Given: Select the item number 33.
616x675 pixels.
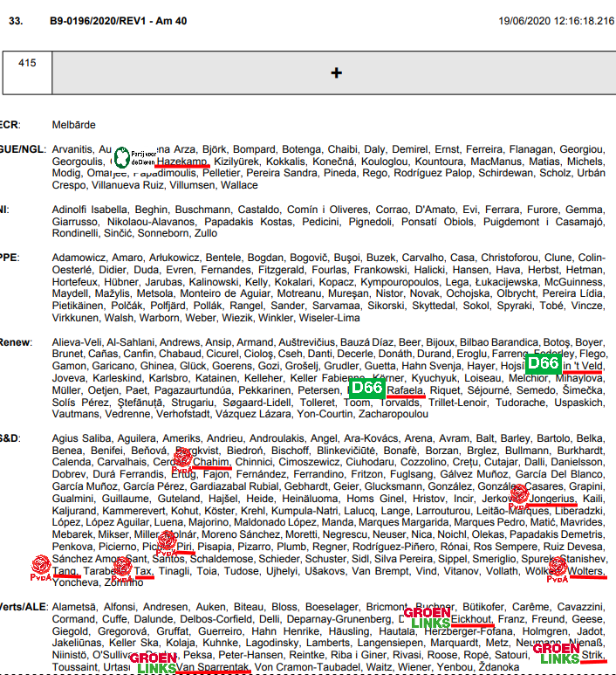Looking at the screenshot, I should (x=16, y=21).
